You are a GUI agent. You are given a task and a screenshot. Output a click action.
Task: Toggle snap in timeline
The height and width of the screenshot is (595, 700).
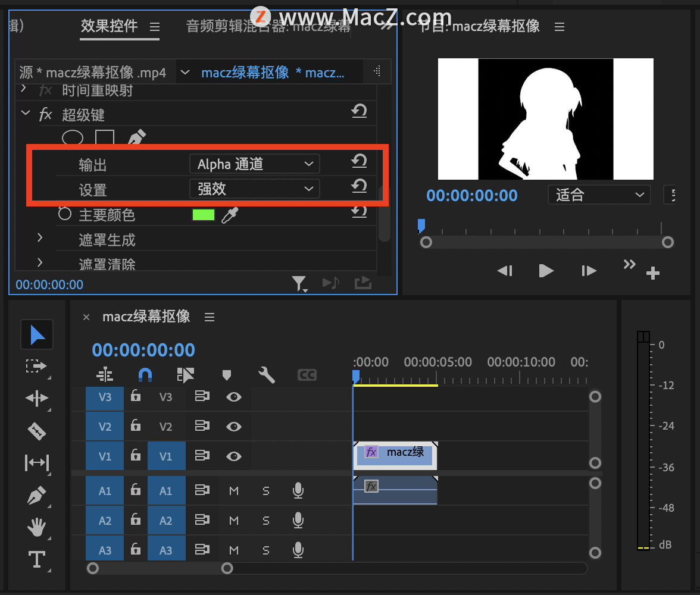click(145, 375)
